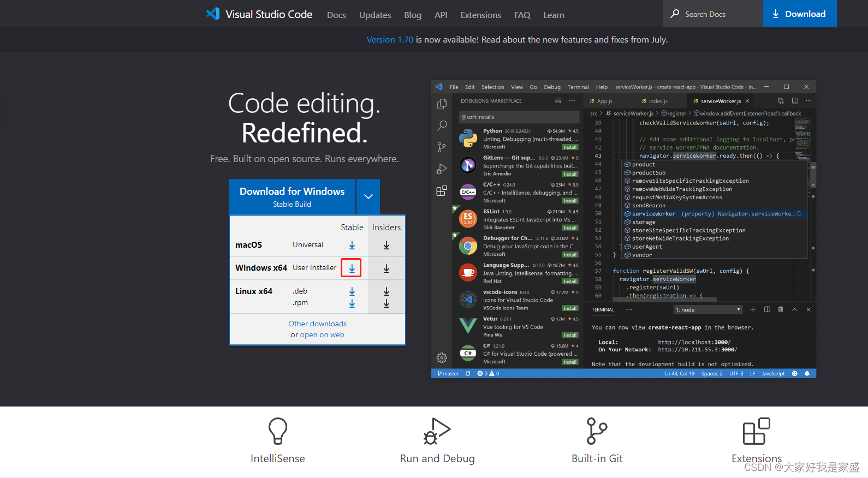This screenshot has width=868, height=478.
Task: Click the Extensions blocks icon at bottom
Action: (757, 431)
